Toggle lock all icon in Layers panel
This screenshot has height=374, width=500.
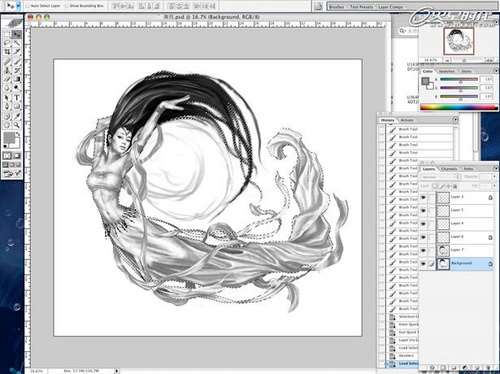coord(455,186)
